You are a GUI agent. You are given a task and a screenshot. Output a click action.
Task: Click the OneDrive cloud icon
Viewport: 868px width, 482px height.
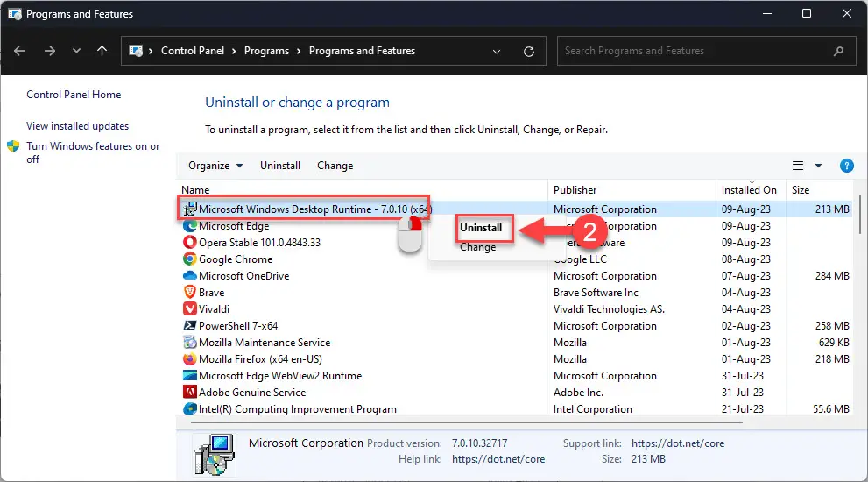pyautogui.click(x=190, y=276)
